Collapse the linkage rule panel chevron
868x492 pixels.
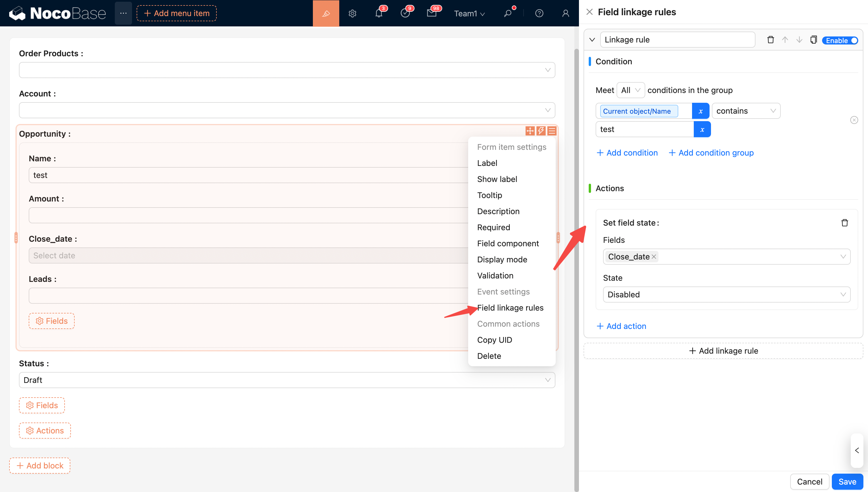pos(592,40)
